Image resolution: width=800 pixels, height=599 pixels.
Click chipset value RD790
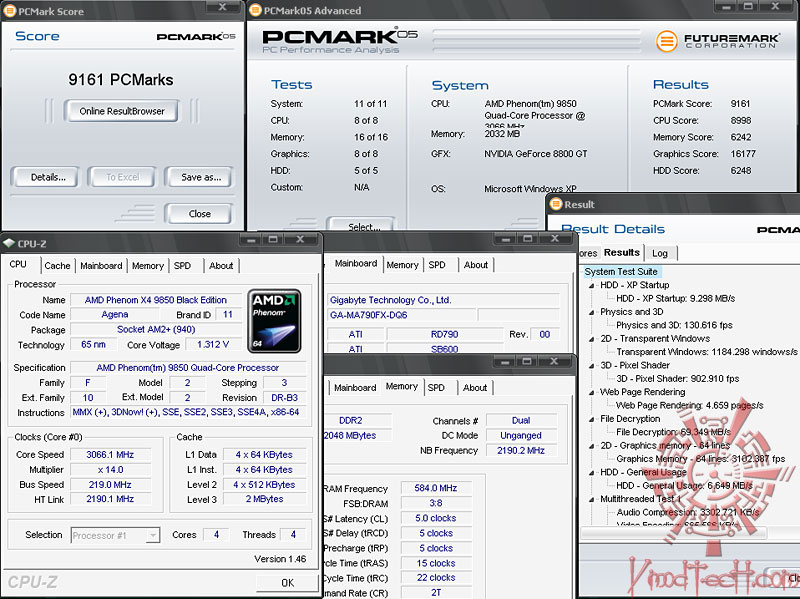click(x=444, y=334)
